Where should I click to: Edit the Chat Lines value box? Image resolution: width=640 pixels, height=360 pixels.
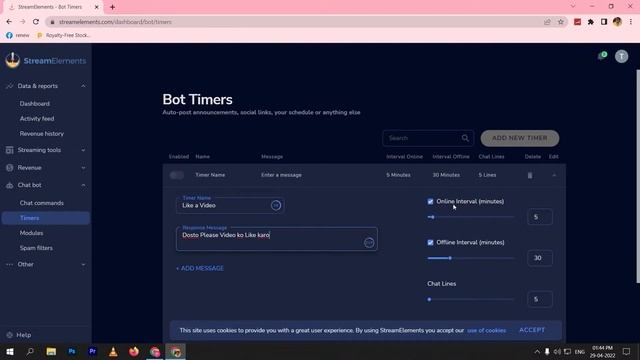(540, 299)
